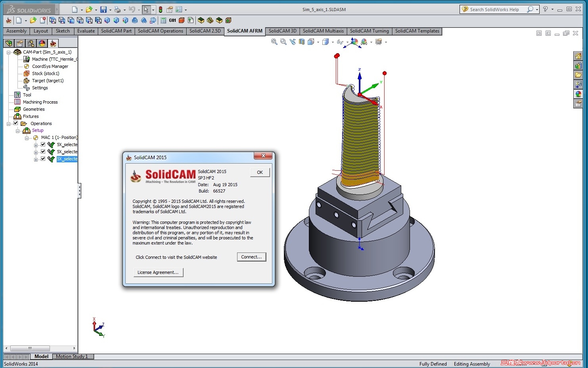Screen dimensions: 588x368
Task: Open the FeatureManager design tree tab icon
Action: tap(9, 43)
